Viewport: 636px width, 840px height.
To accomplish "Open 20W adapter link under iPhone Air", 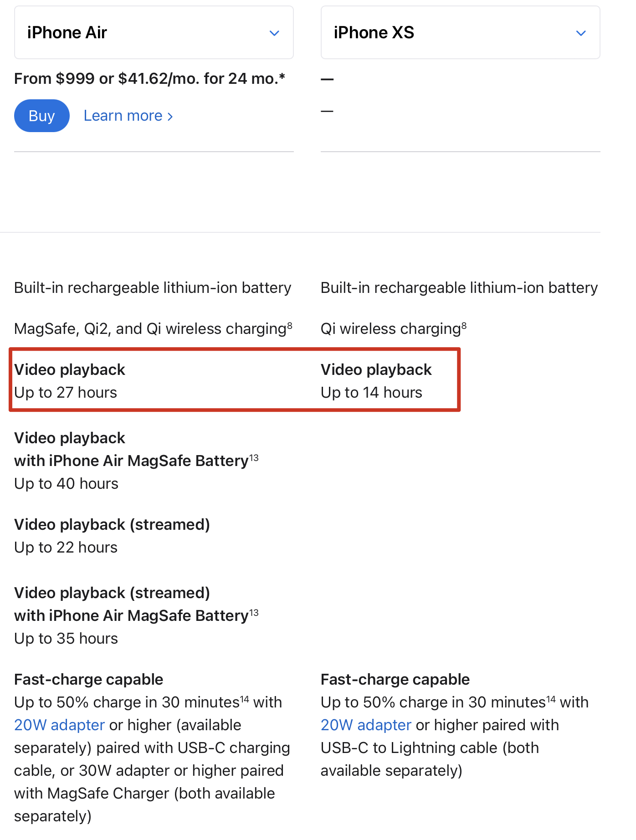I will point(59,725).
